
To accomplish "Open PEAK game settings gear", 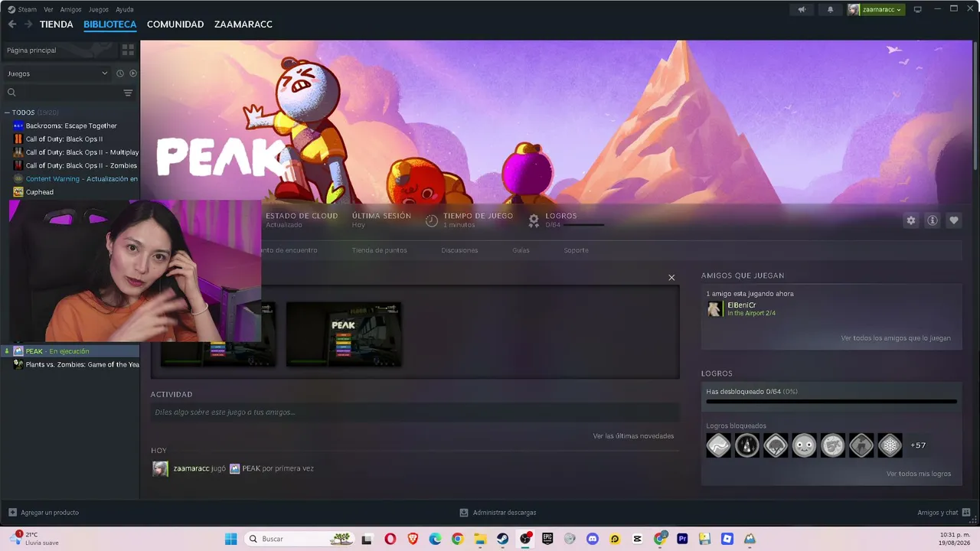I will (911, 220).
